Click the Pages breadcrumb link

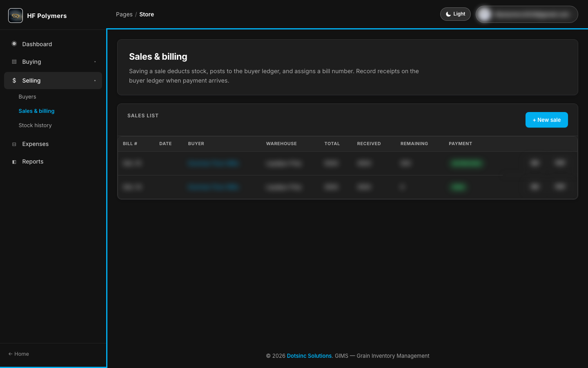click(x=124, y=14)
